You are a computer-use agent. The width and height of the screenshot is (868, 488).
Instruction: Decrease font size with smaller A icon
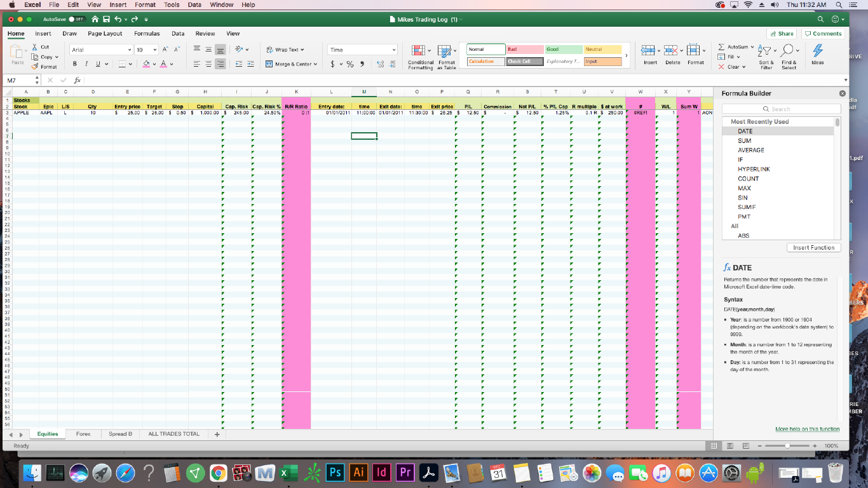point(177,50)
